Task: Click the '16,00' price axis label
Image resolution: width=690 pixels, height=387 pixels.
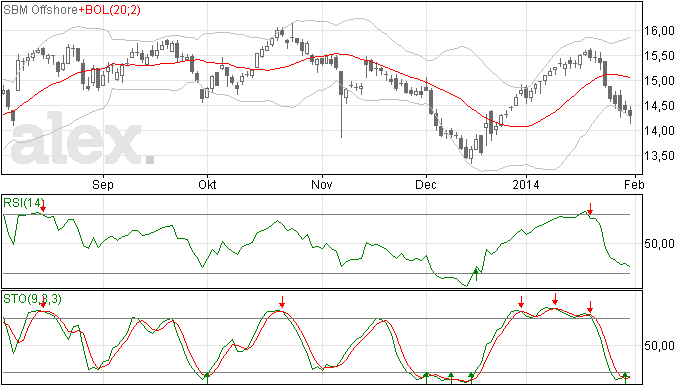Action: tap(659, 31)
